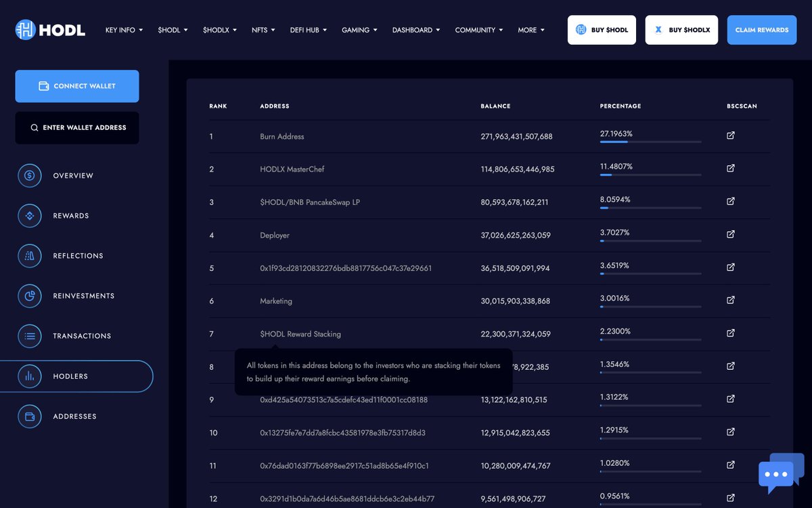Click the wallet icon in Connect Wallet
Image resolution: width=812 pixels, height=508 pixels.
tap(44, 86)
